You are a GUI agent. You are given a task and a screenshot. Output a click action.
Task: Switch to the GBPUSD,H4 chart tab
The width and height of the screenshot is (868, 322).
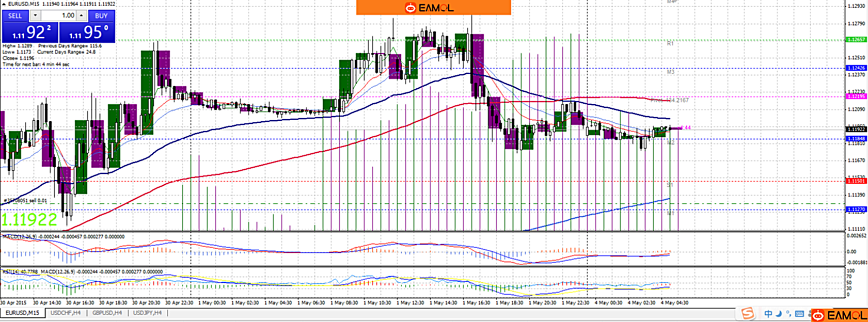107,313
